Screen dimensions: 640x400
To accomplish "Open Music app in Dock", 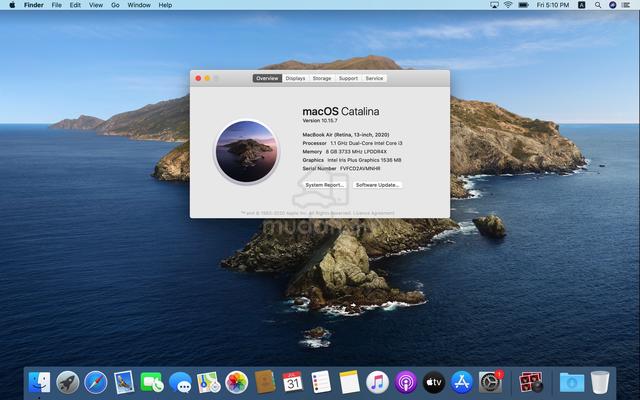I will tap(377, 382).
